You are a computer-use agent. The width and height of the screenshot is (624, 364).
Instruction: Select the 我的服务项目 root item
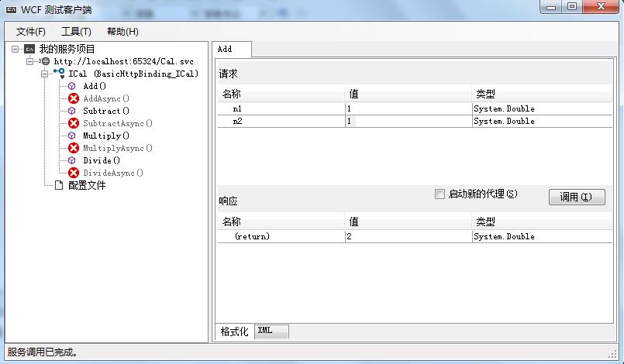coord(67,49)
